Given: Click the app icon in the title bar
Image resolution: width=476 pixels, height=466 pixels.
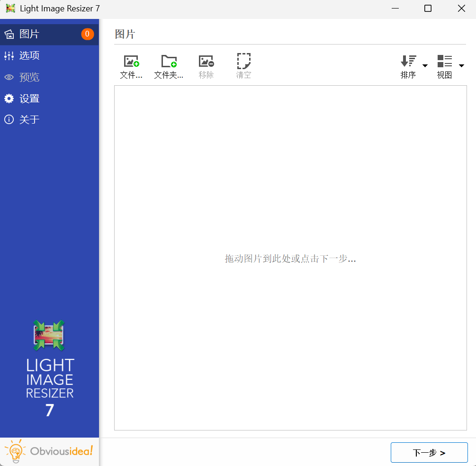Looking at the screenshot, I should point(10,8).
